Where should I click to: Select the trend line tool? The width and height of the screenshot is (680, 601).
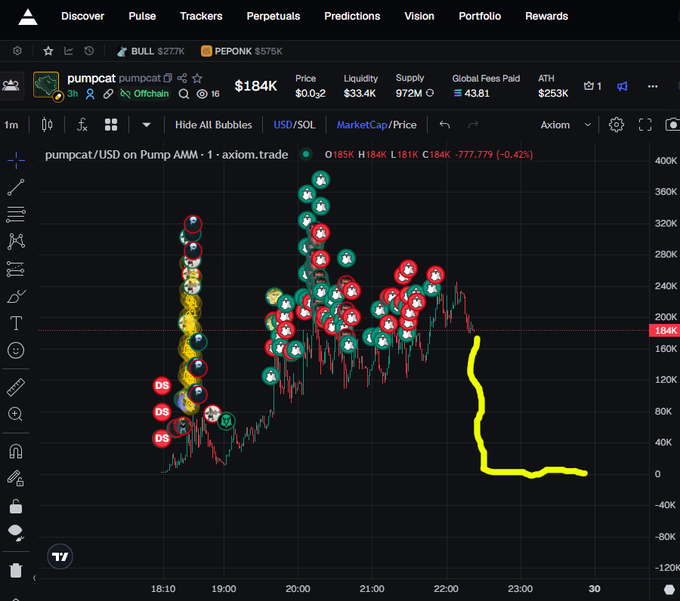[x=16, y=187]
